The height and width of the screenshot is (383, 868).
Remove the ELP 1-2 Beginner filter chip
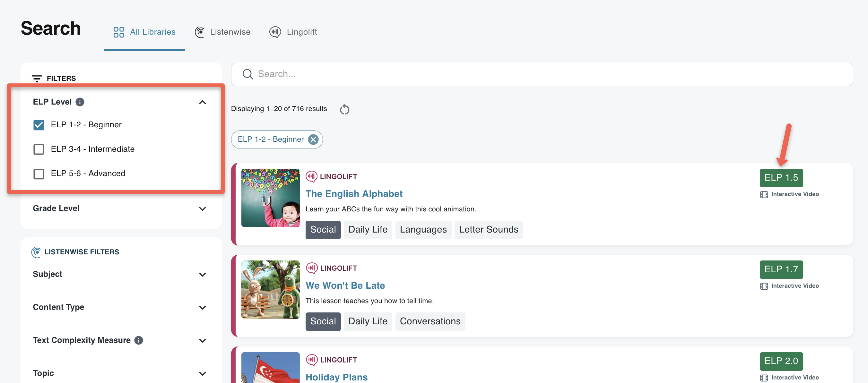click(313, 139)
